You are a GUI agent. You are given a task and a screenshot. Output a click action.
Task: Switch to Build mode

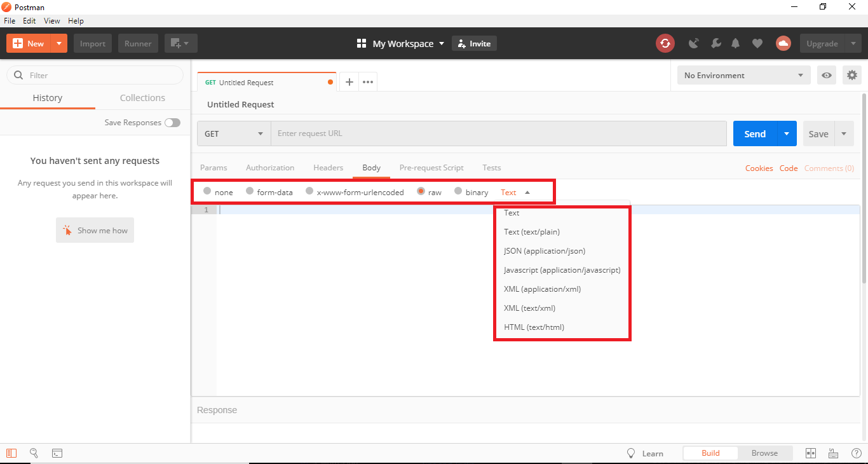coord(710,453)
